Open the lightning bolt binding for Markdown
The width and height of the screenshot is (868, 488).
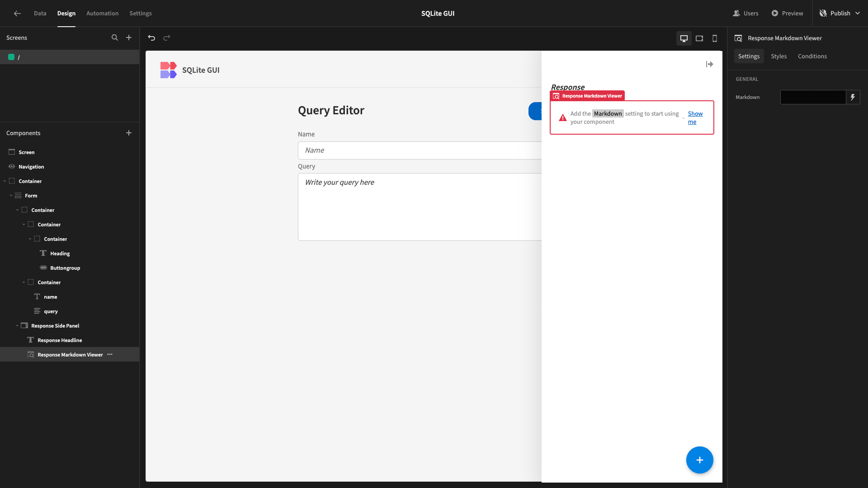pos(853,97)
